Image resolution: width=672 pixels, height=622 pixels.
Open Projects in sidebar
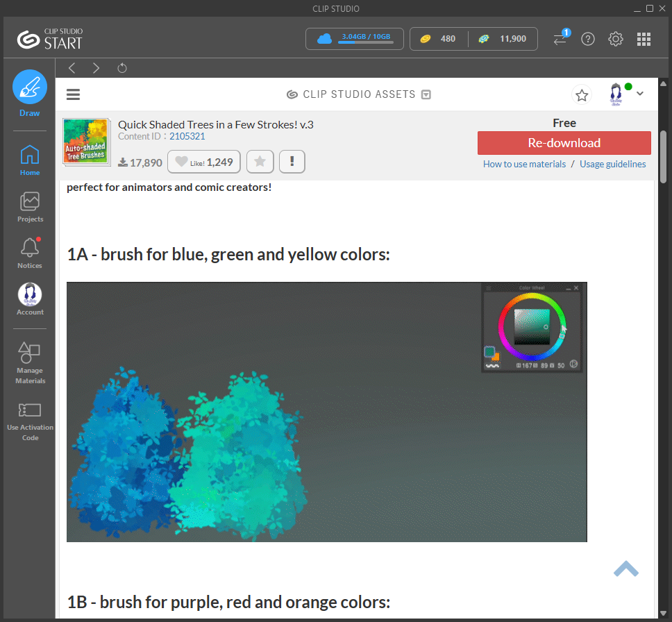pyautogui.click(x=30, y=207)
